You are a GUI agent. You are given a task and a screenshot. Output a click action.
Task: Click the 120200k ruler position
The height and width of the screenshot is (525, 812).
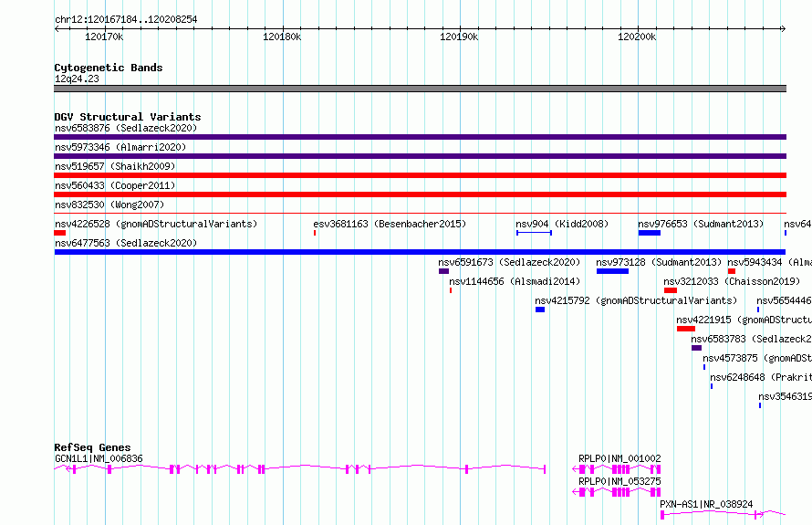637,37
